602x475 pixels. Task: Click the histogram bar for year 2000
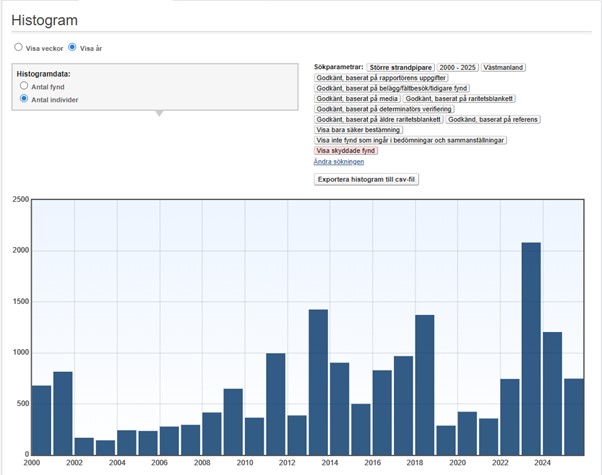click(x=41, y=419)
